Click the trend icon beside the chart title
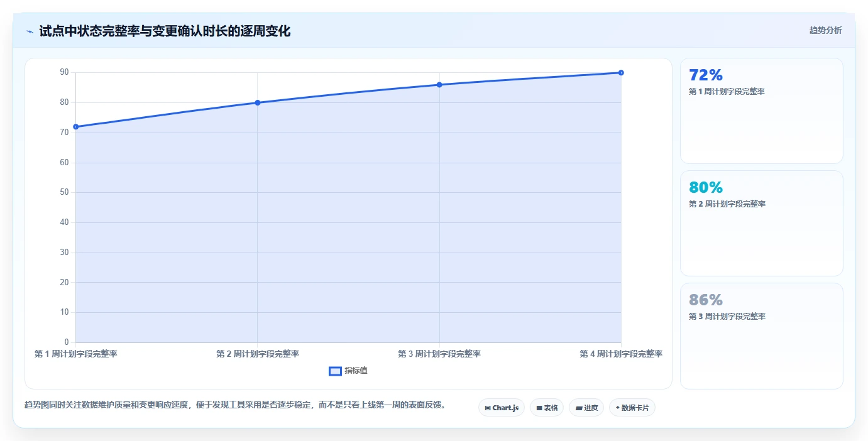 click(30, 31)
